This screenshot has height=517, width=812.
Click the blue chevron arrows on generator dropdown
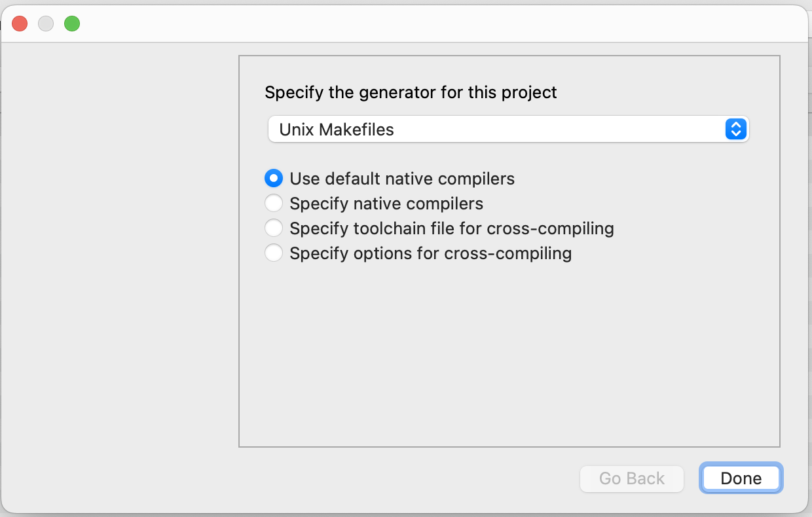tap(735, 130)
